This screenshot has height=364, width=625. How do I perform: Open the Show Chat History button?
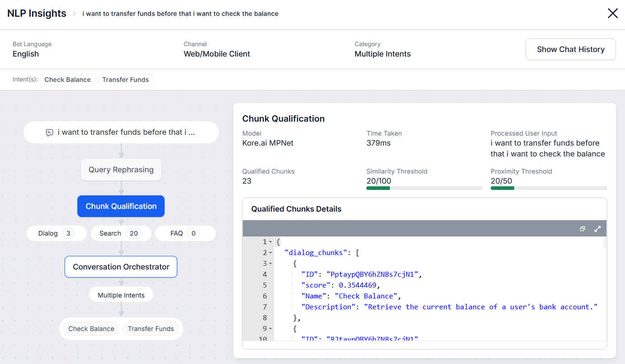570,49
